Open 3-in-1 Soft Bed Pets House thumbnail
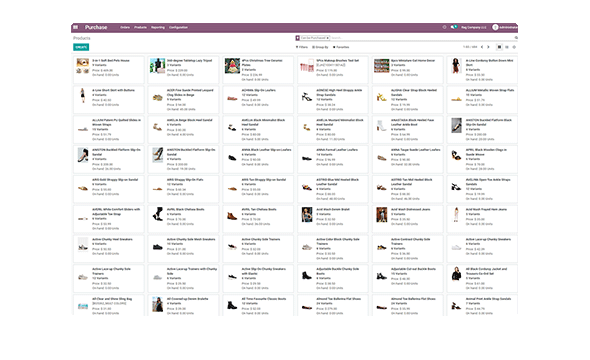 pyautogui.click(x=82, y=66)
